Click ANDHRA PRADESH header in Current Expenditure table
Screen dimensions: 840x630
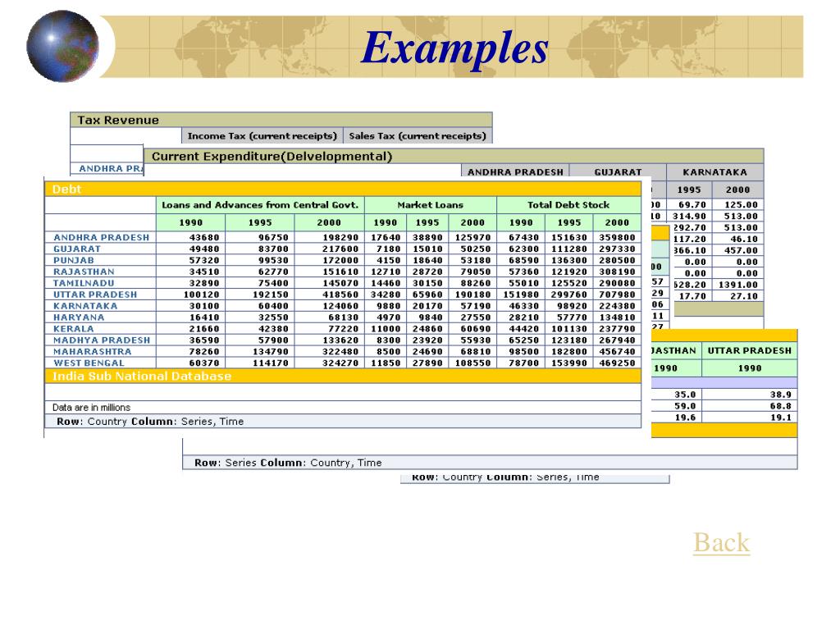point(515,172)
